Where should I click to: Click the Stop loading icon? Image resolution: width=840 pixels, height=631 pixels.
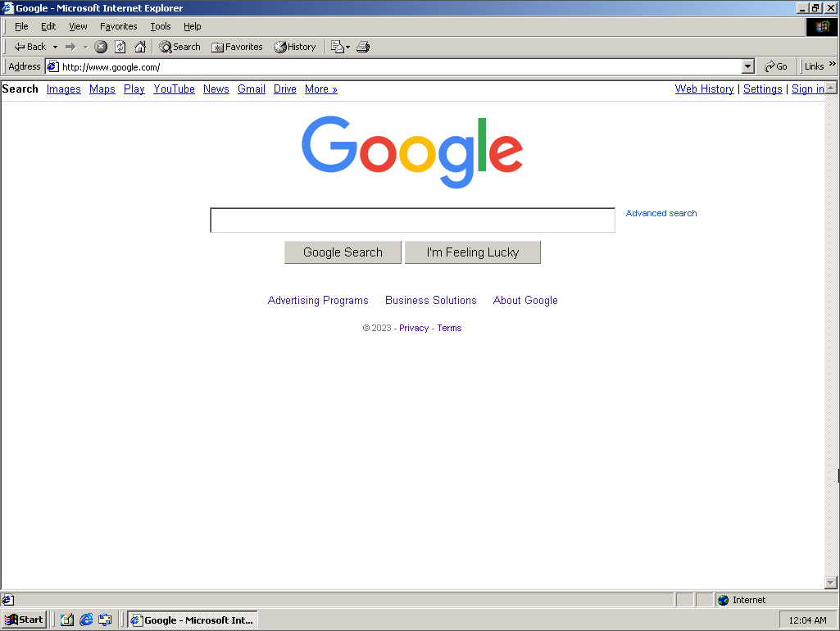tap(101, 47)
